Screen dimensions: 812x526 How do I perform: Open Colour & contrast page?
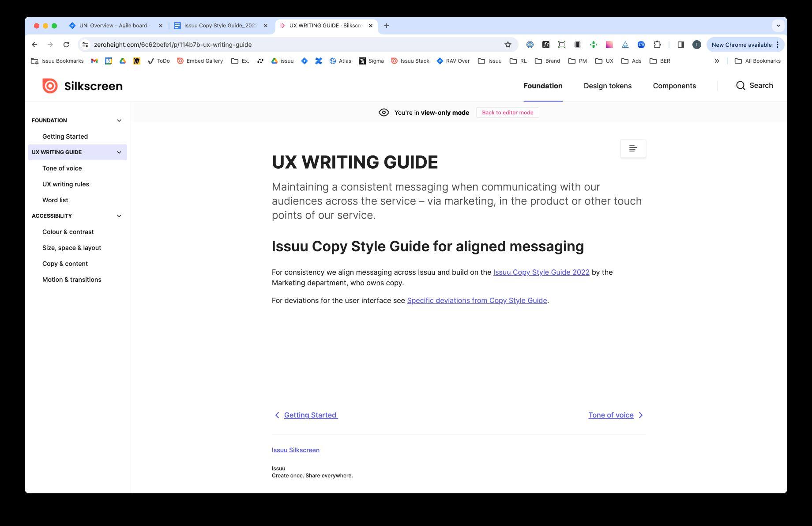[x=68, y=232]
